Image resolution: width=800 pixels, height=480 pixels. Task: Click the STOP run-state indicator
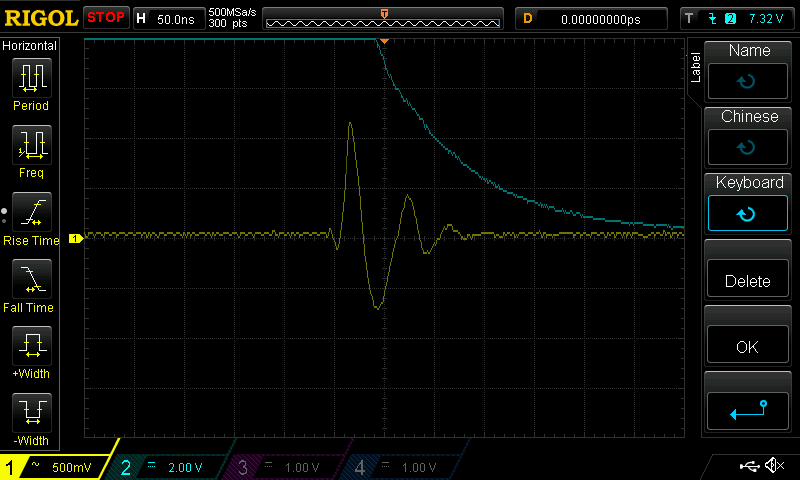[x=106, y=18]
